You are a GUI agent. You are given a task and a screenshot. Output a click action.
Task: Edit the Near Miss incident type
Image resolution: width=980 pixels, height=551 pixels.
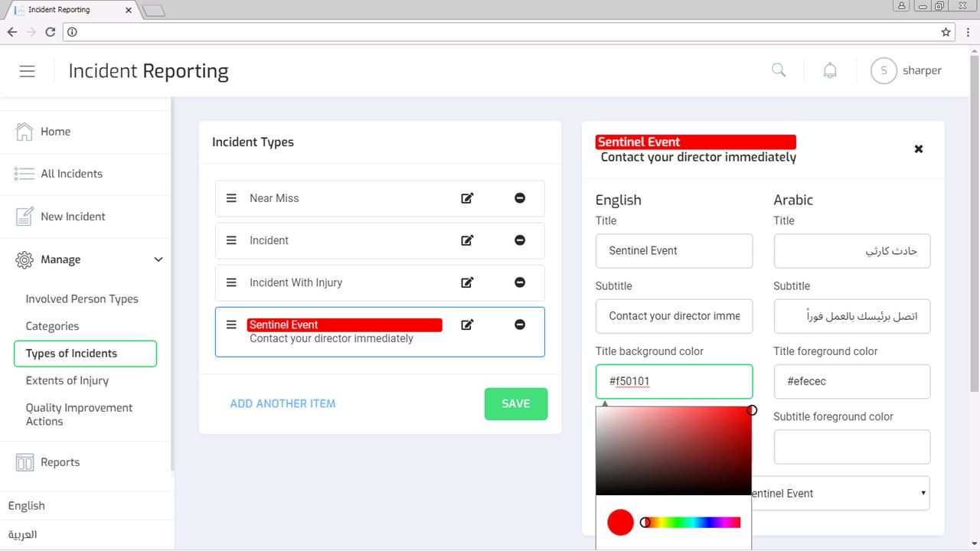tap(467, 198)
